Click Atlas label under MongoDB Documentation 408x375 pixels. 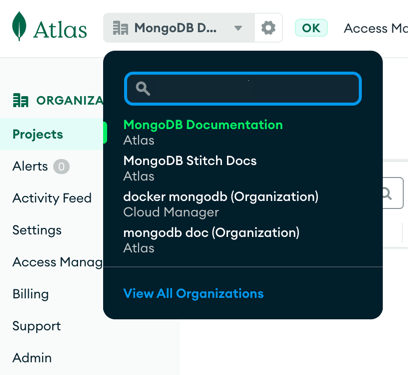point(139,140)
